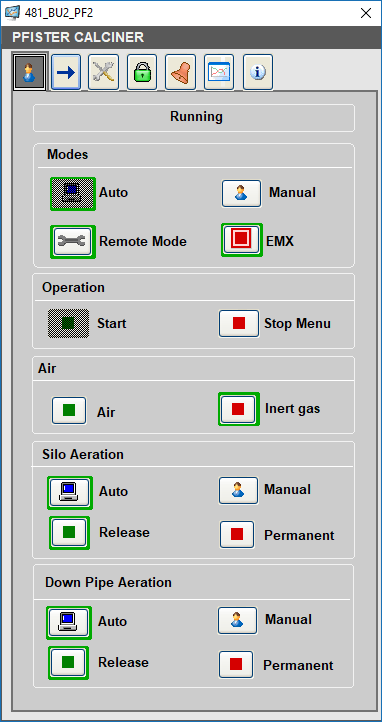Click the Operation Start button

[69, 324]
